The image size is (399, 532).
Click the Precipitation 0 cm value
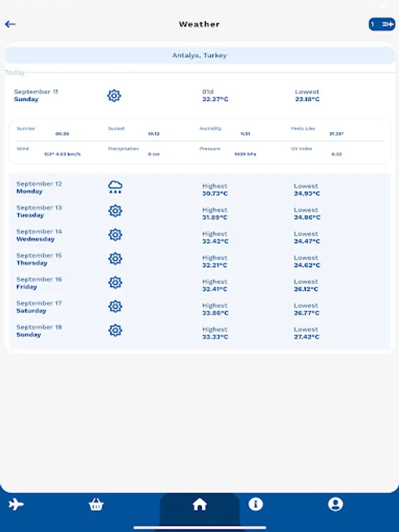[154, 154]
